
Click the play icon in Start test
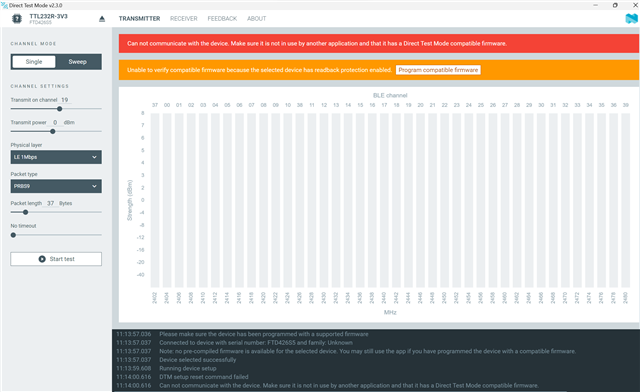click(x=42, y=259)
